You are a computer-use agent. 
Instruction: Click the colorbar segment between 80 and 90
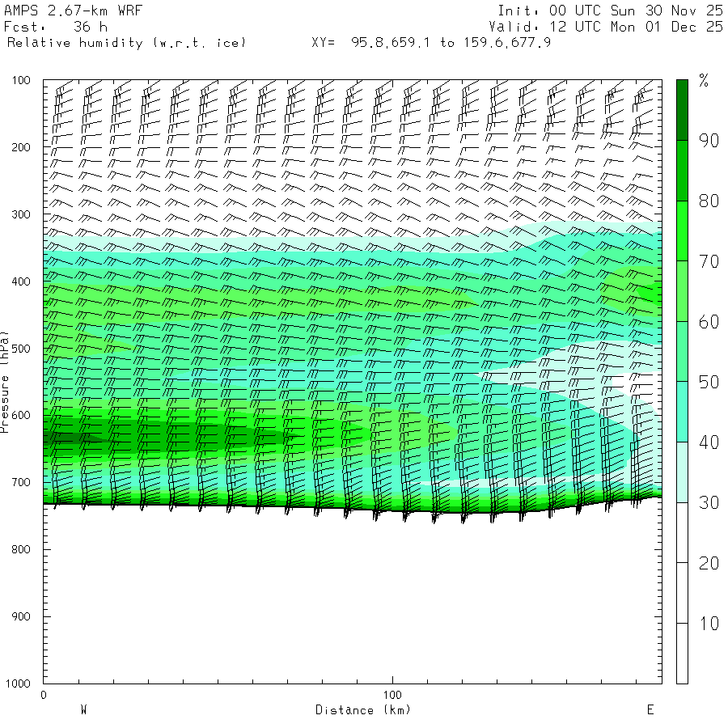coord(682,171)
